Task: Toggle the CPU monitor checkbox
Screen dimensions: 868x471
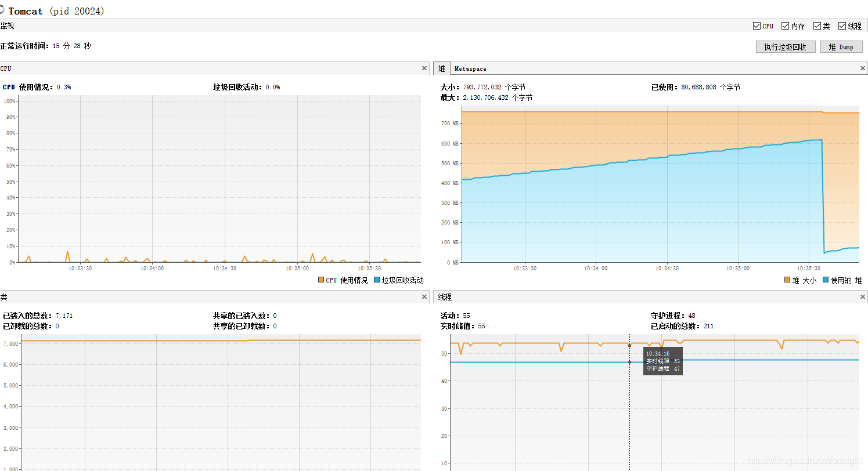Action: (757, 26)
